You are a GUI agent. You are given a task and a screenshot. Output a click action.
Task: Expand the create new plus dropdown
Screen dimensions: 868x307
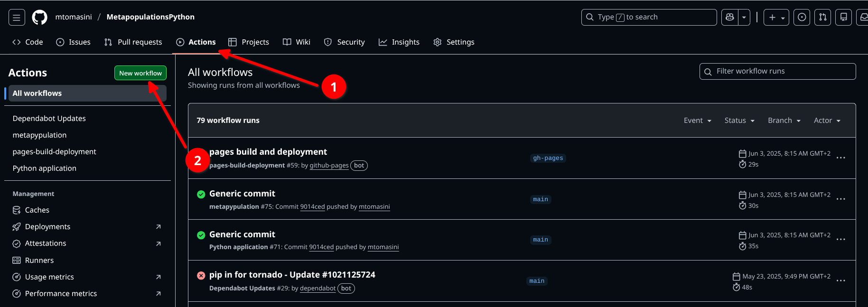click(776, 18)
